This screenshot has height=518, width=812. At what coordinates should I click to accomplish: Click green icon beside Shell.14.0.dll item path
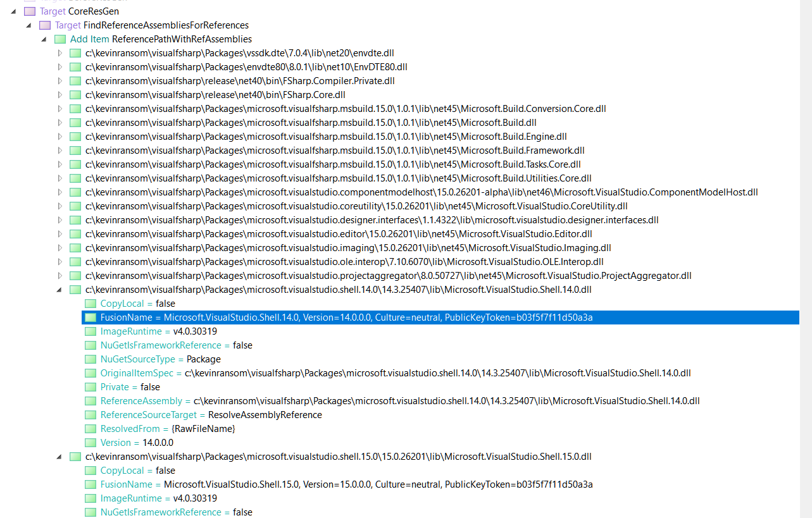point(75,290)
